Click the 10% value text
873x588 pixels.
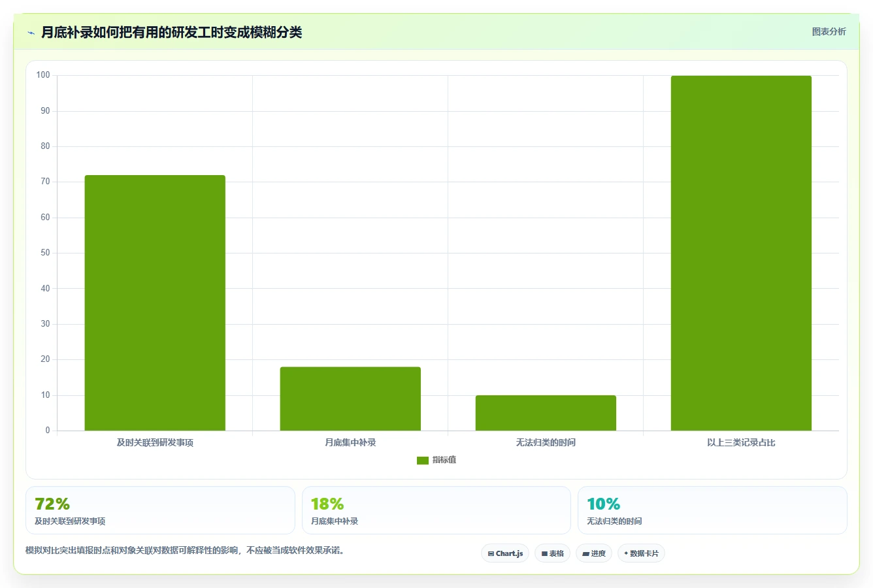pyautogui.click(x=603, y=504)
